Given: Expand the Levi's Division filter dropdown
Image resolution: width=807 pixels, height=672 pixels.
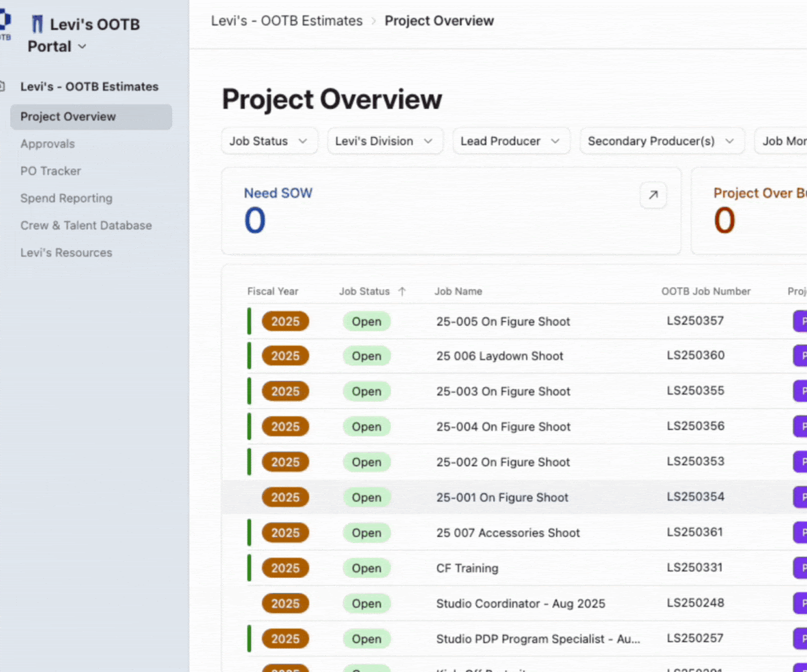Looking at the screenshot, I should [385, 141].
